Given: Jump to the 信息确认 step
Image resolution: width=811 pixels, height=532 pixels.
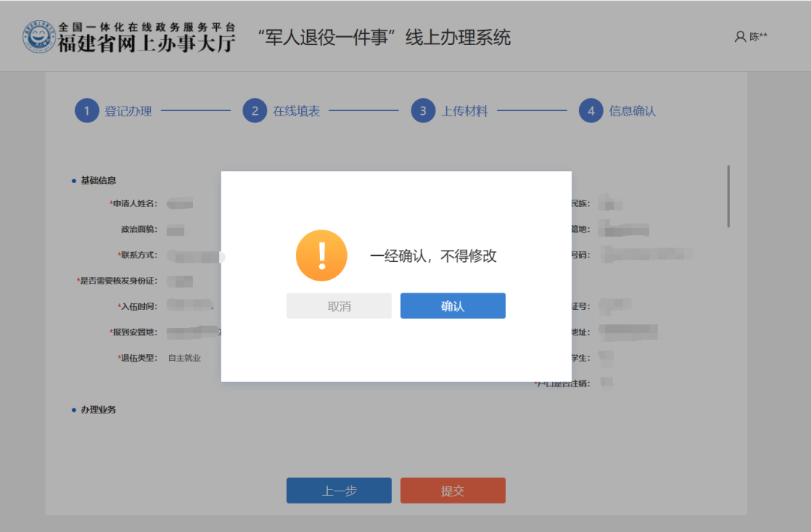Looking at the screenshot, I should point(633,111).
